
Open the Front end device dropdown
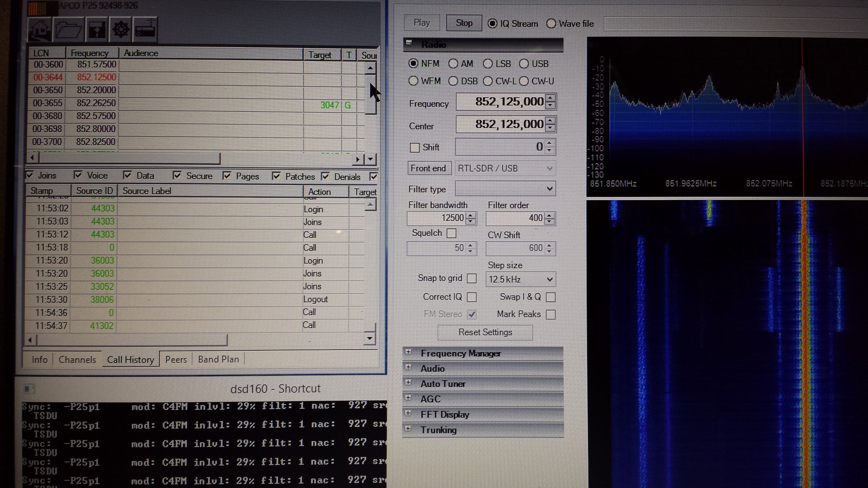[x=549, y=168]
